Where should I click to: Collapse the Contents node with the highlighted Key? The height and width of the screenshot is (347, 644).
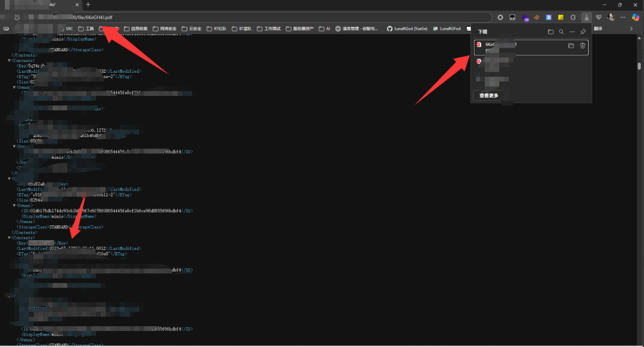click(10, 238)
